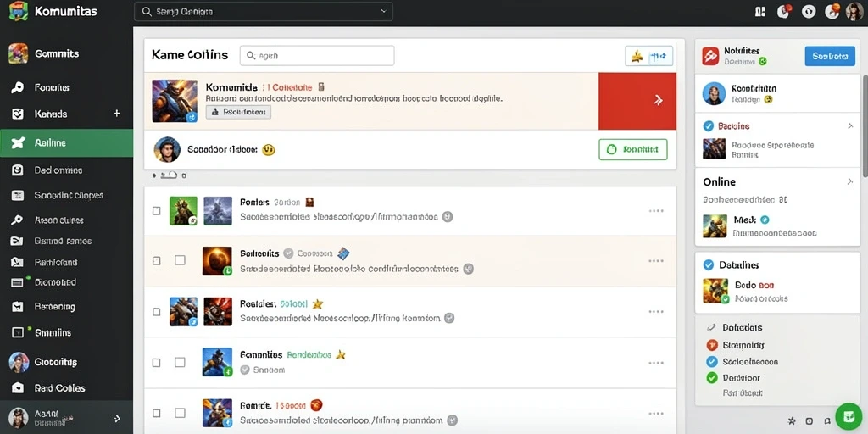Expand the Online section chevron

[x=850, y=181]
